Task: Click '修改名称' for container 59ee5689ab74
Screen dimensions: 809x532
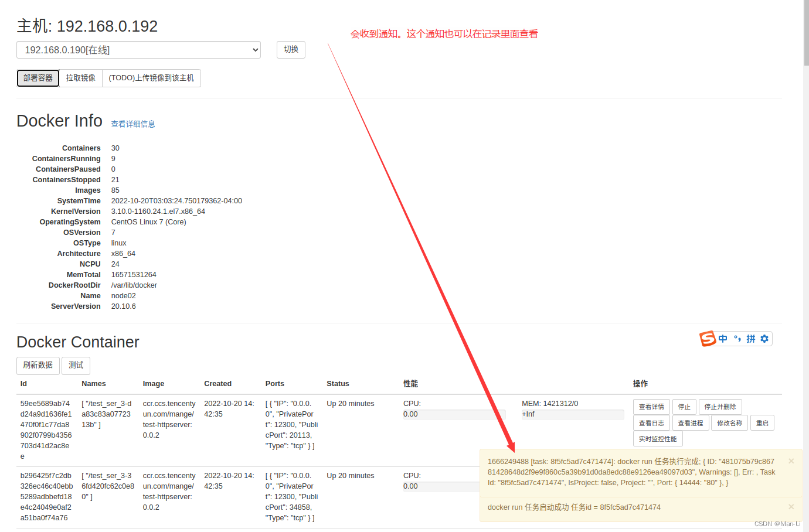Action: (x=730, y=423)
